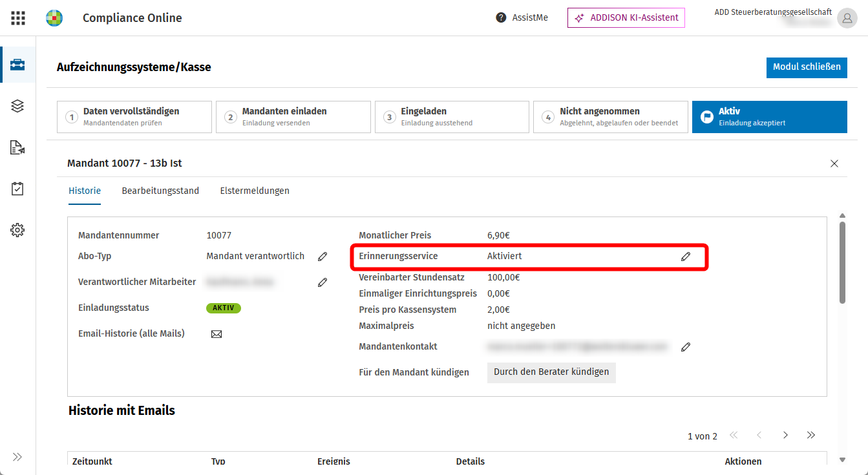Viewport: 868px width, 475px height.
Task: Jump to first page of history
Action: pos(734,436)
